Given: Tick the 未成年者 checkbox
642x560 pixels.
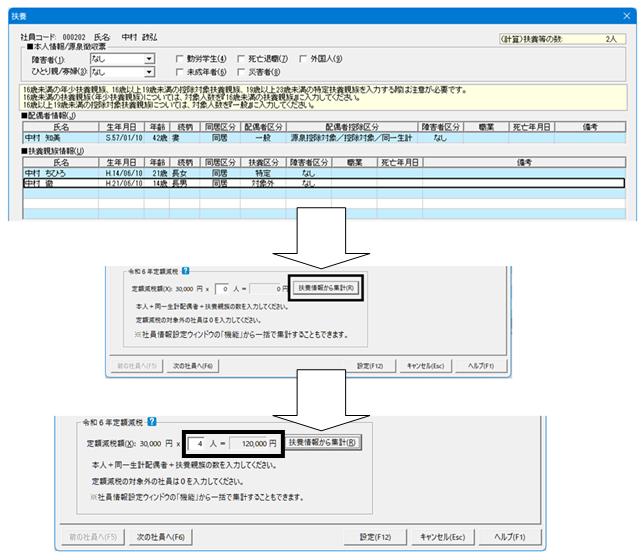Looking at the screenshot, I should (179, 72).
